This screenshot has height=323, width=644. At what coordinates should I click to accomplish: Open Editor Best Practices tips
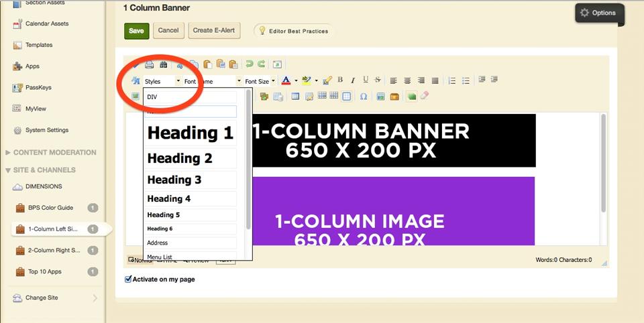pyautogui.click(x=293, y=31)
